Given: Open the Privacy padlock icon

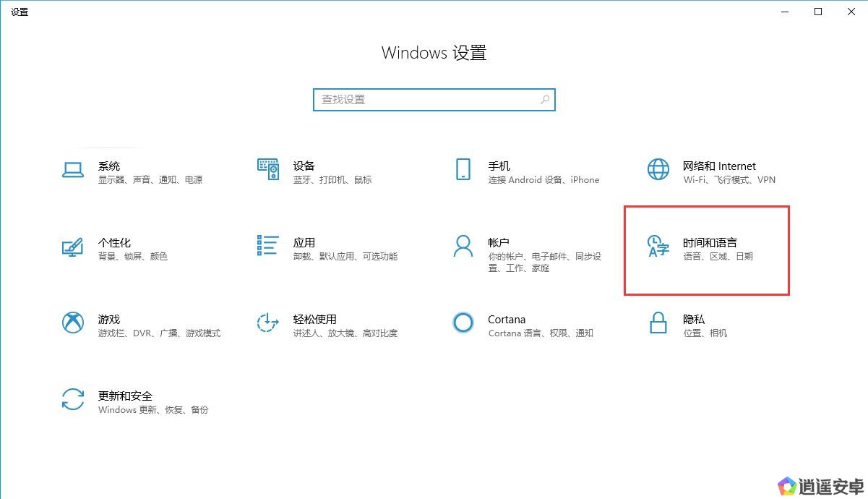Looking at the screenshot, I should coord(658,323).
